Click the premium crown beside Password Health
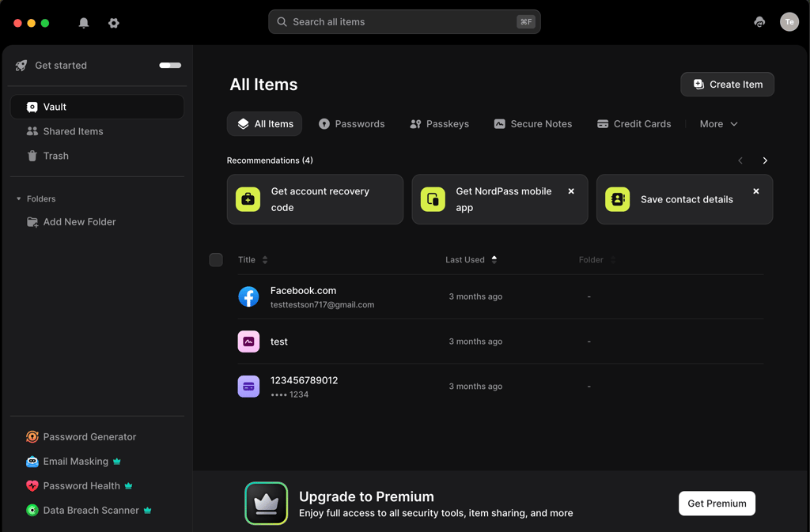This screenshot has height=532, width=810. 129,485
